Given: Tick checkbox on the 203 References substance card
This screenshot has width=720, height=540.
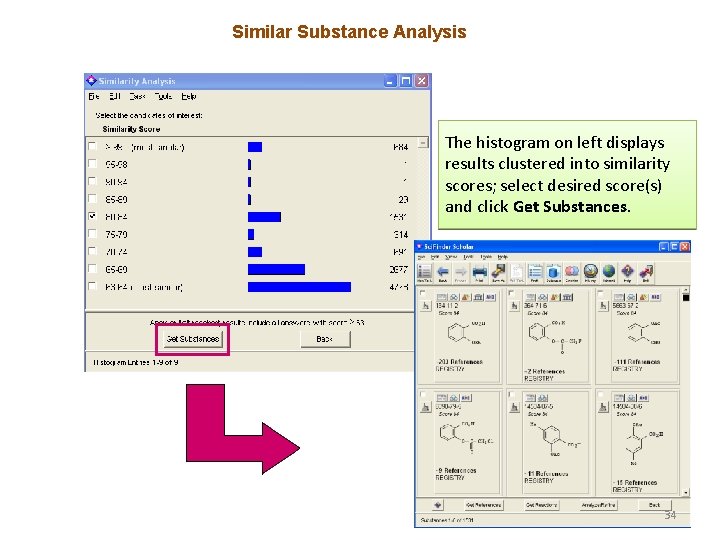Looking at the screenshot, I should pyautogui.click(x=422, y=293).
